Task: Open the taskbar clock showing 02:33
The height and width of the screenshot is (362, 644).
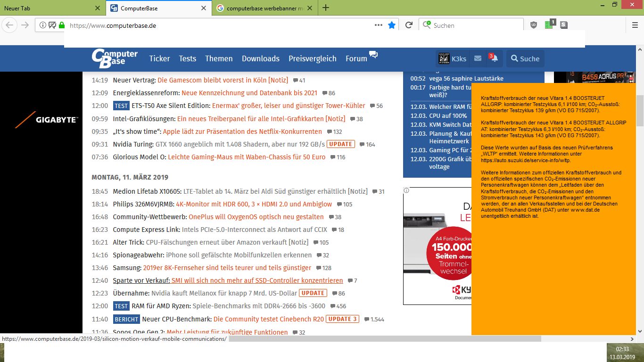Action: point(622,353)
